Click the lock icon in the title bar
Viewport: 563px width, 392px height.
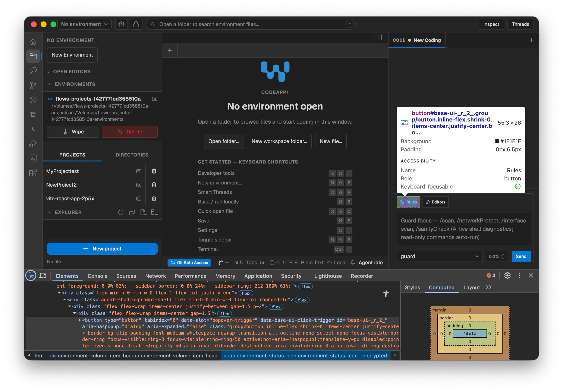click(x=136, y=24)
